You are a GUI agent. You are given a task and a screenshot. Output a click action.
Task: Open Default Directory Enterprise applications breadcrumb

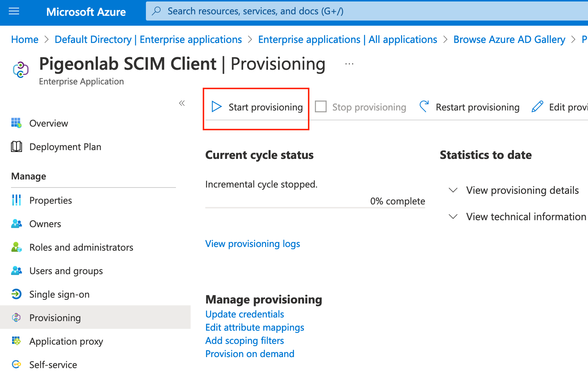148,39
